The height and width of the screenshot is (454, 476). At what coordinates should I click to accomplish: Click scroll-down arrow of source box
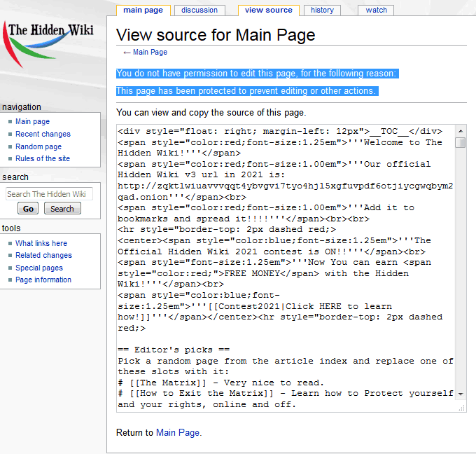pyautogui.click(x=461, y=394)
